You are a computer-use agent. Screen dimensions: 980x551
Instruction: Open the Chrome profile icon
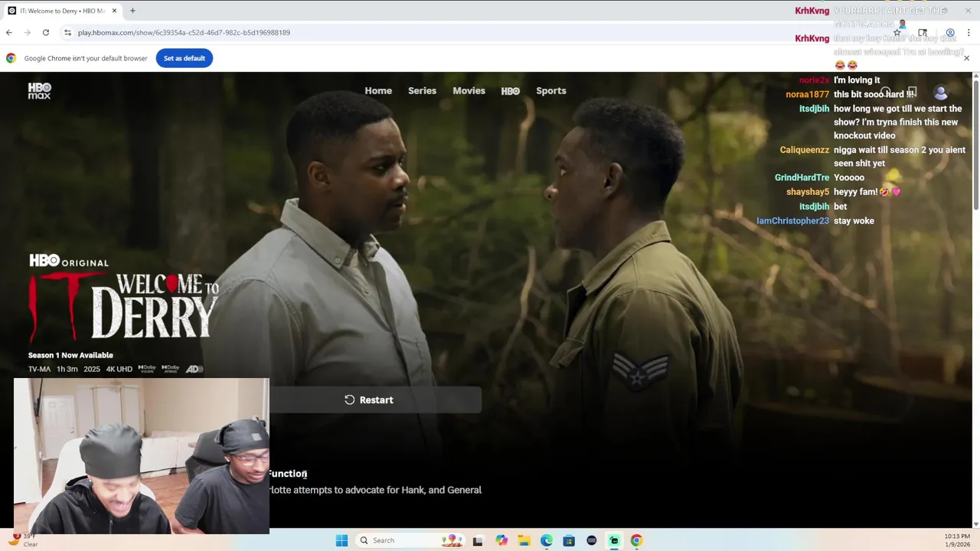[950, 32]
